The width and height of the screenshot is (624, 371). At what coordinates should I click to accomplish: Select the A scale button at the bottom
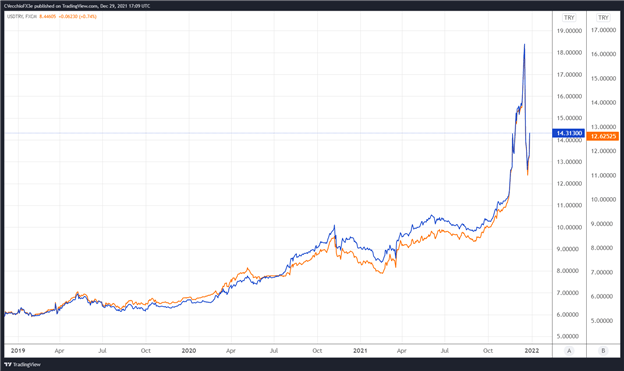[569, 351]
